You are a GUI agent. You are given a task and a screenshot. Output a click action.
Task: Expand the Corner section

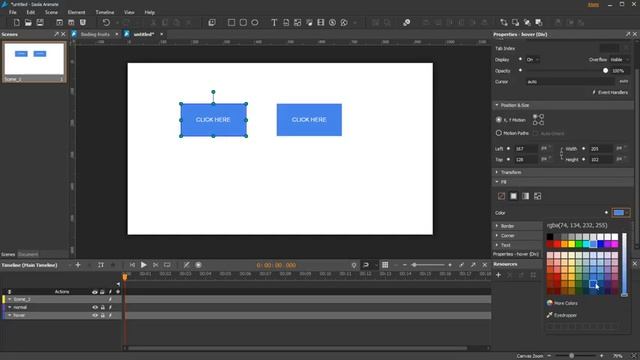coord(497,236)
